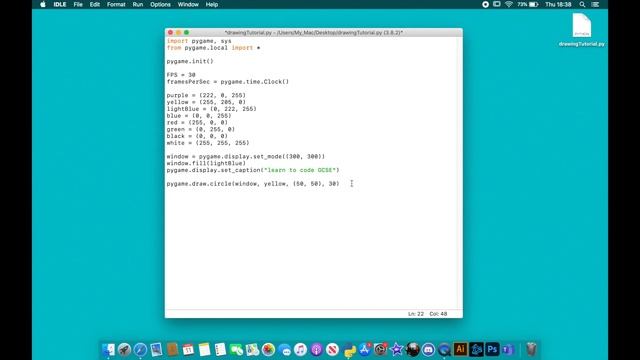The width and height of the screenshot is (640, 360).
Task: Open Safari compass icon in dock
Action: [140, 350]
